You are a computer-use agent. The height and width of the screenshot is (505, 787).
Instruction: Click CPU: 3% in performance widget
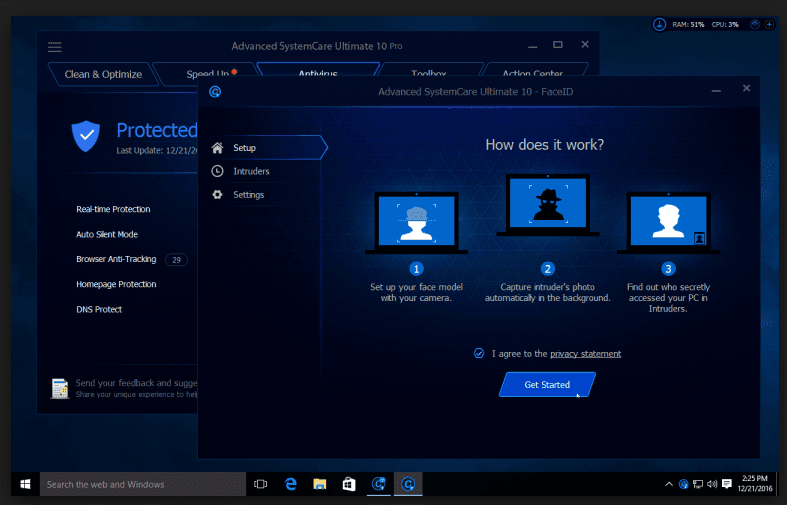(725, 24)
